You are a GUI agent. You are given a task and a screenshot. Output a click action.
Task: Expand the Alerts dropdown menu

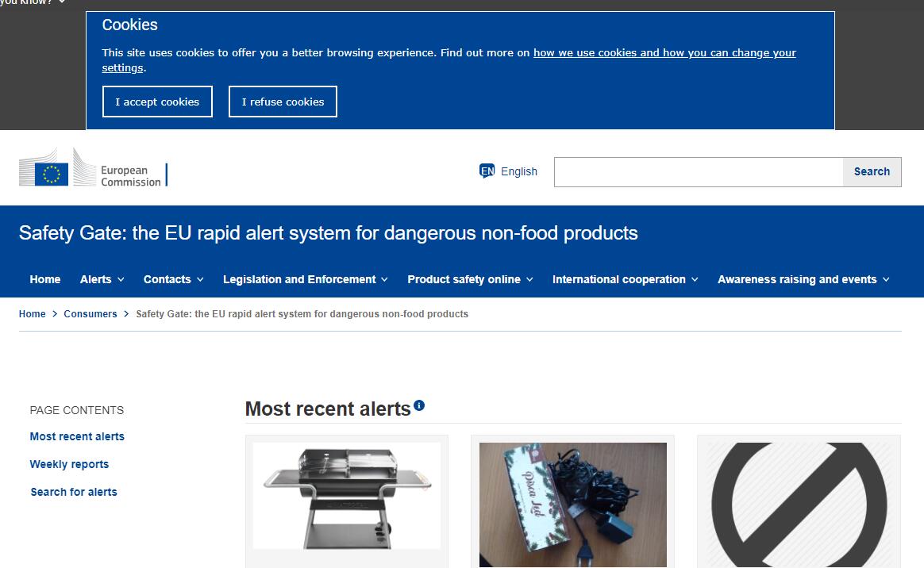102,279
